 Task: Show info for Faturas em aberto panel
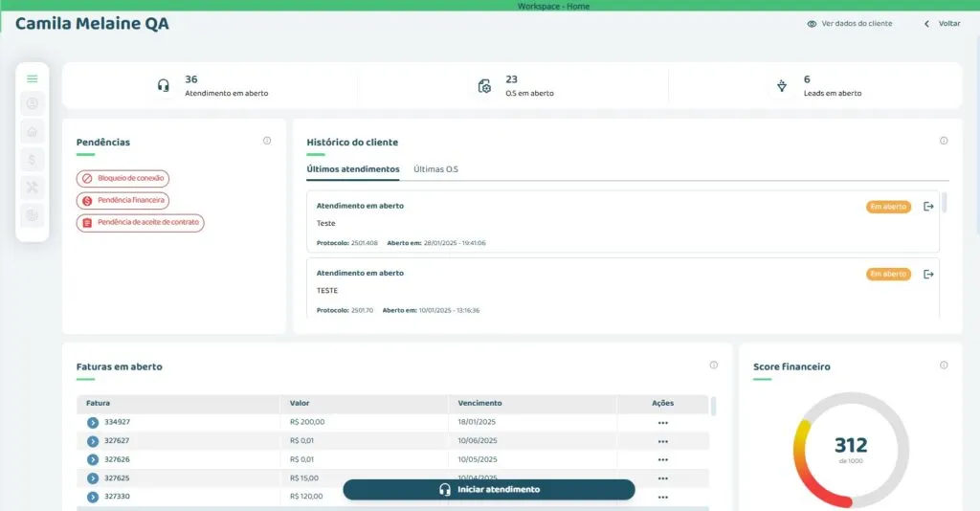pos(714,365)
